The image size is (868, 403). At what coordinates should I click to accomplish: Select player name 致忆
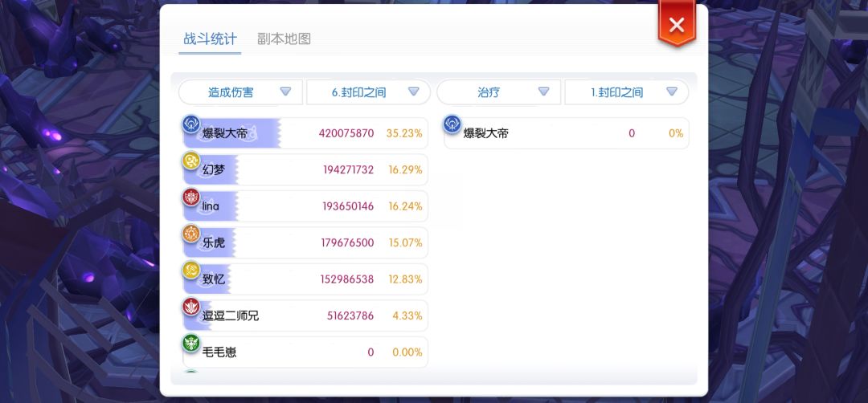(214, 279)
